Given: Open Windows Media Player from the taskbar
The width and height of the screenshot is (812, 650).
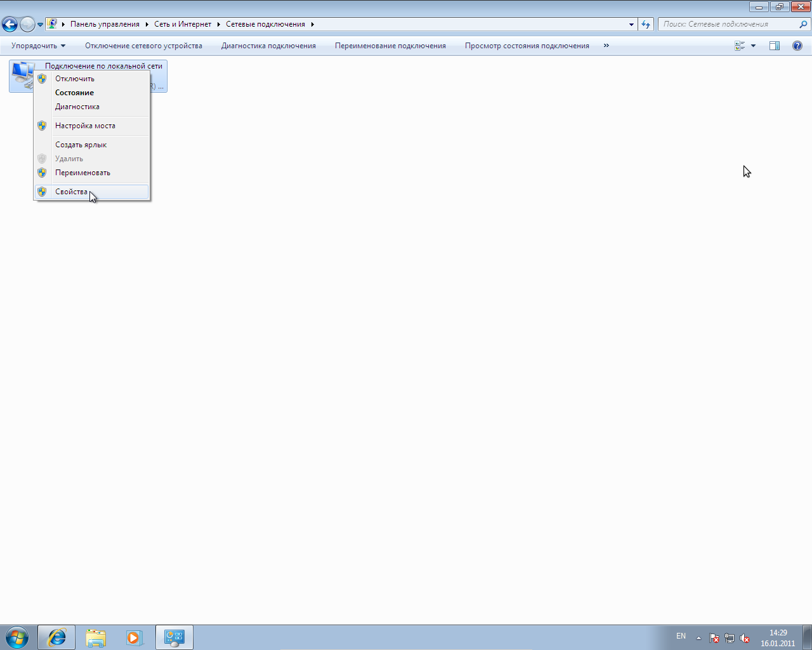Looking at the screenshot, I should pos(135,637).
